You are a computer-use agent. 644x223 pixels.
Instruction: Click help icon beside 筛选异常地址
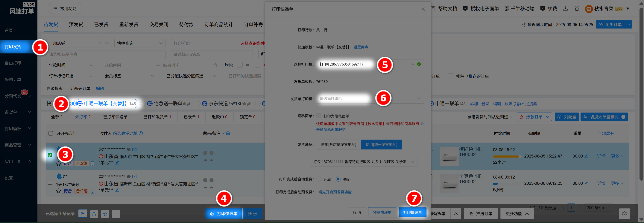(x=141, y=133)
